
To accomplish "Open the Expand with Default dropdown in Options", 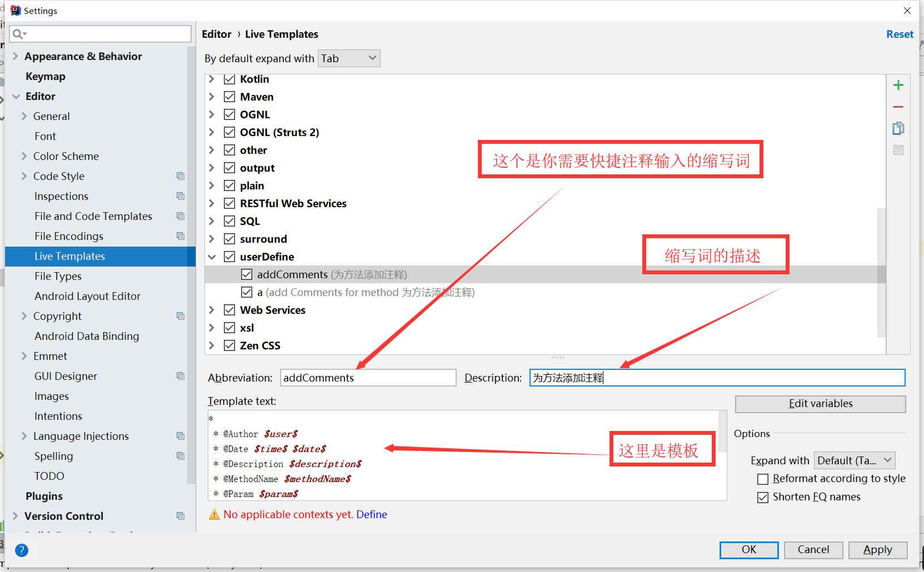I will point(855,460).
